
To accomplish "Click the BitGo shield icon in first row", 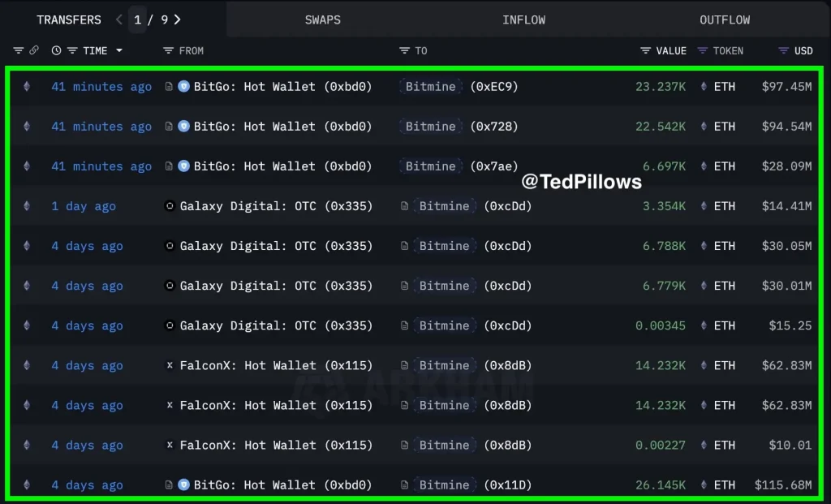I will pos(183,86).
